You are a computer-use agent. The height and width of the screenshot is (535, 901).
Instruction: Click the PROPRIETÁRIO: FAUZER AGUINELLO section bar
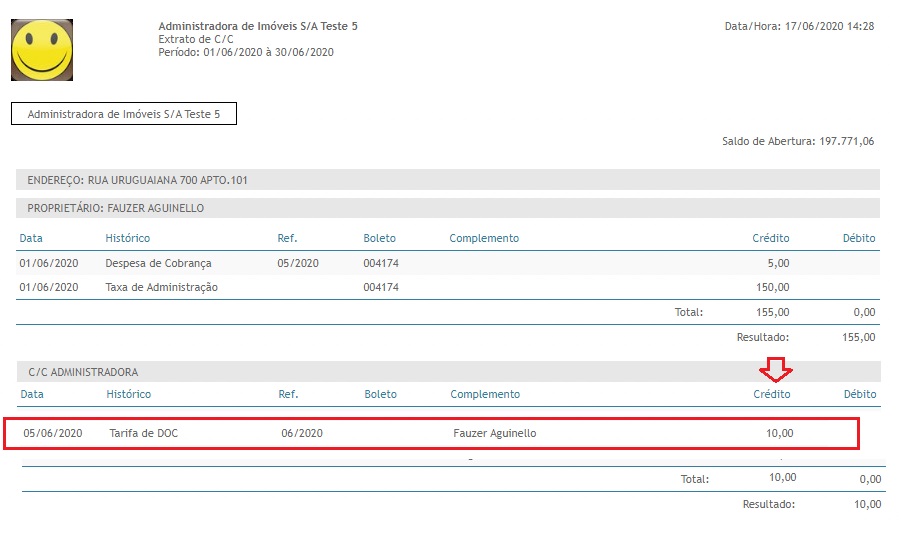click(x=447, y=208)
